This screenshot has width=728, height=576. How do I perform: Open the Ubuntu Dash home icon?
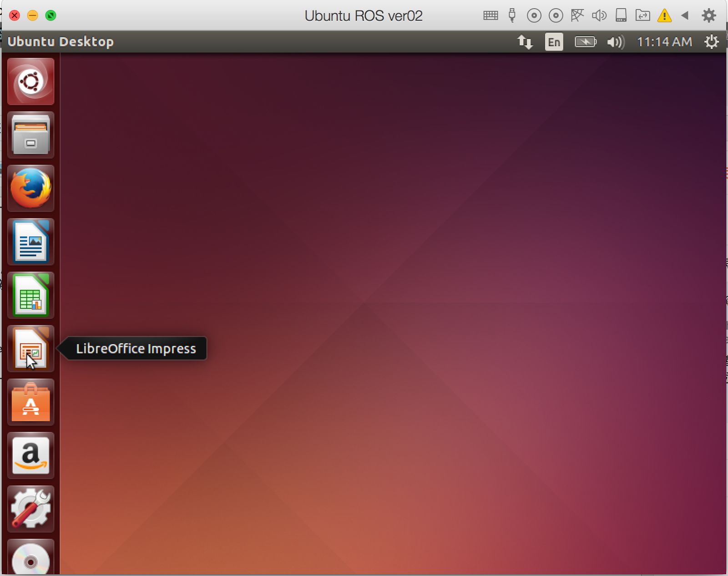(x=30, y=81)
